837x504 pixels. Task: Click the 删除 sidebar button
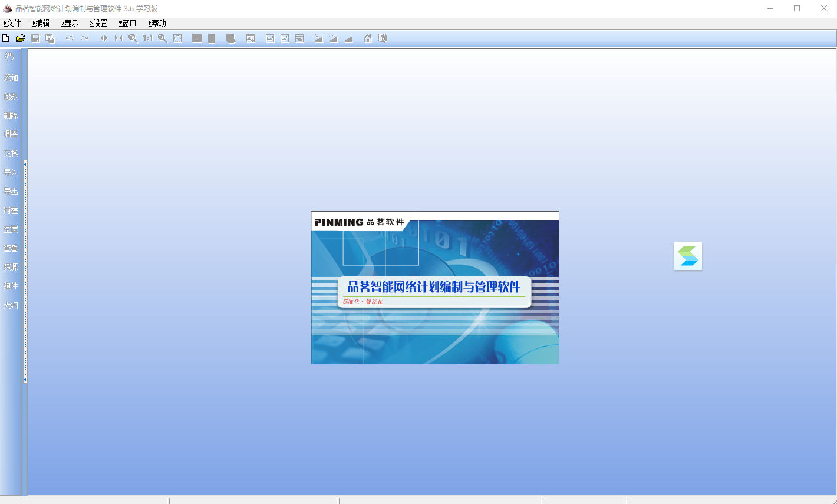(11, 116)
